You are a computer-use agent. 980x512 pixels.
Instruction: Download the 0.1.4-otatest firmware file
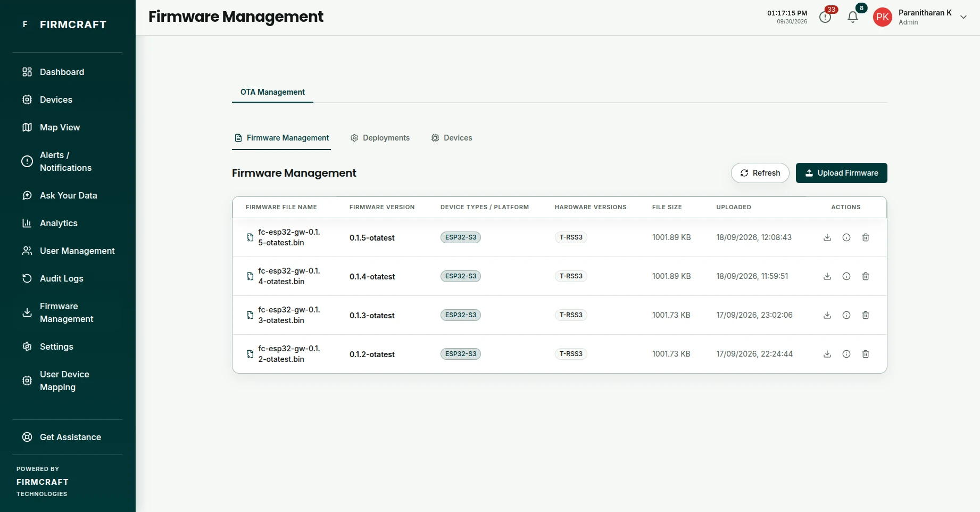(x=827, y=276)
